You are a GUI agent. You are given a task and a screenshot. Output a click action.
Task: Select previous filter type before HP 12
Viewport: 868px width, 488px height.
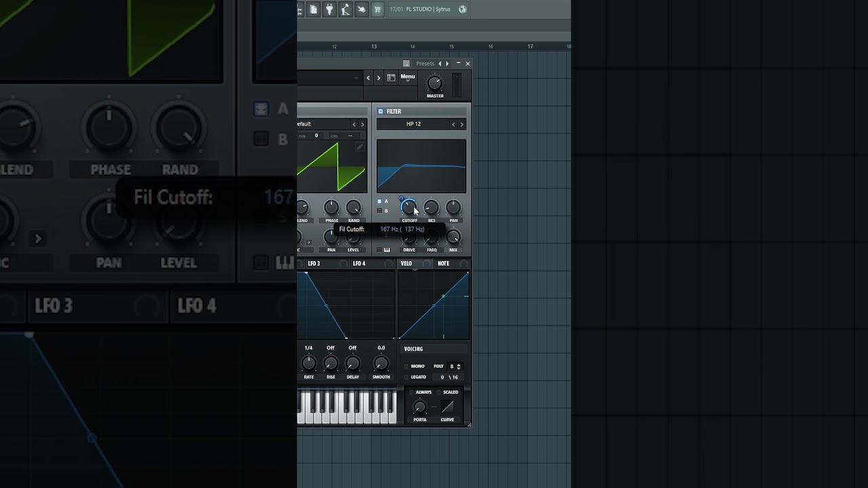[x=454, y=124]
